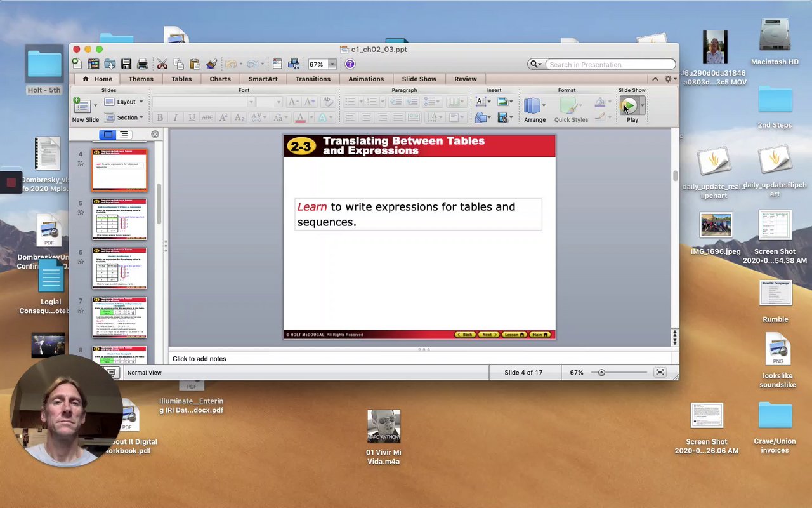The height and width of the screenshot is (508, 812).
Task: Open the Media Browser icon
Action: [294, 64]
